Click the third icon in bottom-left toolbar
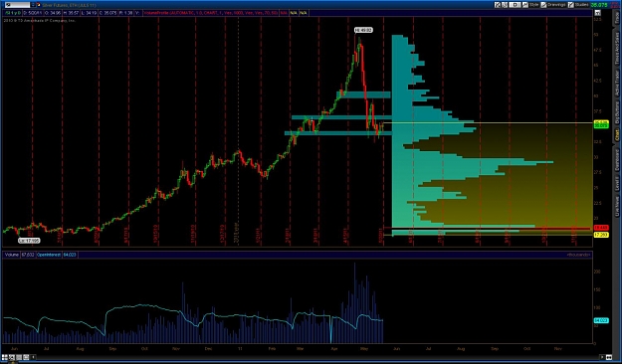The width and height of the screenshot is (622, 364). [19, 357]
